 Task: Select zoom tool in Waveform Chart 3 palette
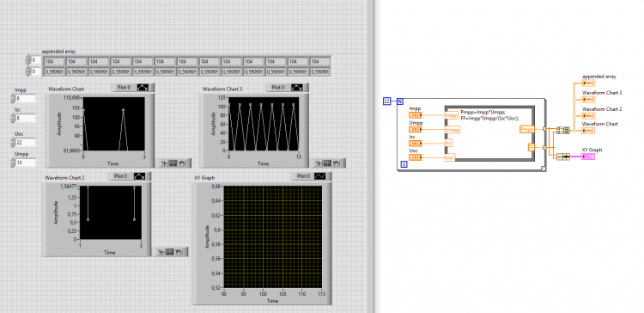(x=327, y=163)
